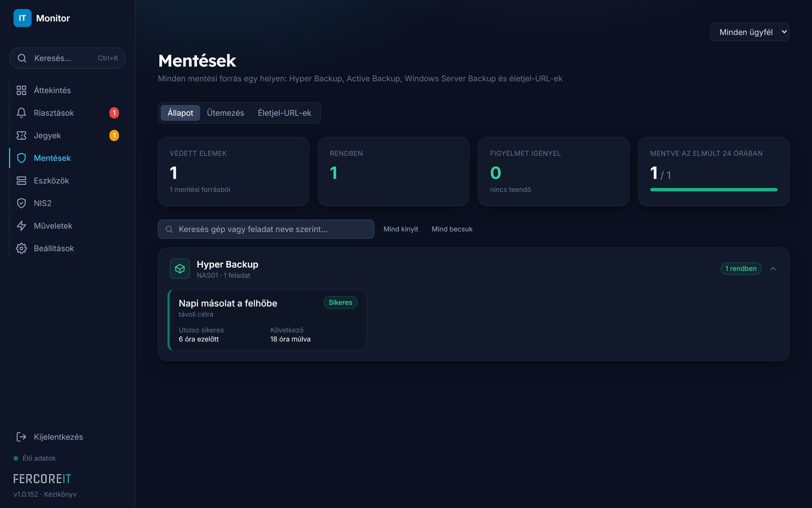812x508 pixels.
Task: Click the 18 óra múlva next run value
Action: [290, 339]
